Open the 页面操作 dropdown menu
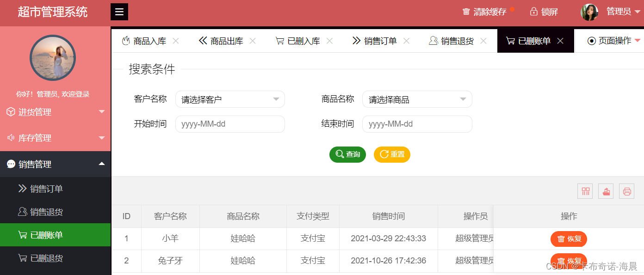644x275 pixels. [x=614, y=41]
